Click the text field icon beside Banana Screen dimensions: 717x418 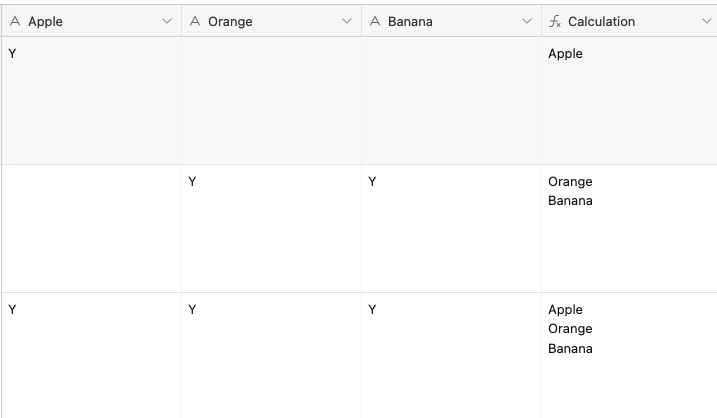coord(375,21)
